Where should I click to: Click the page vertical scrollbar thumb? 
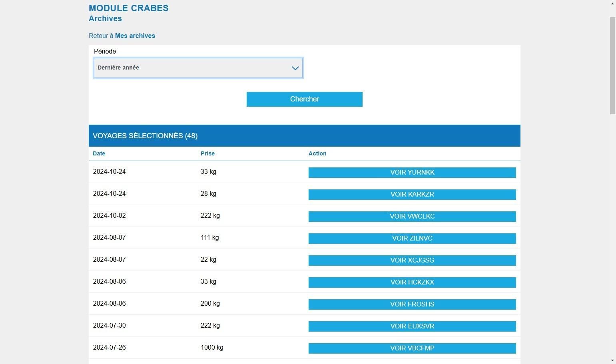[612, 66]
